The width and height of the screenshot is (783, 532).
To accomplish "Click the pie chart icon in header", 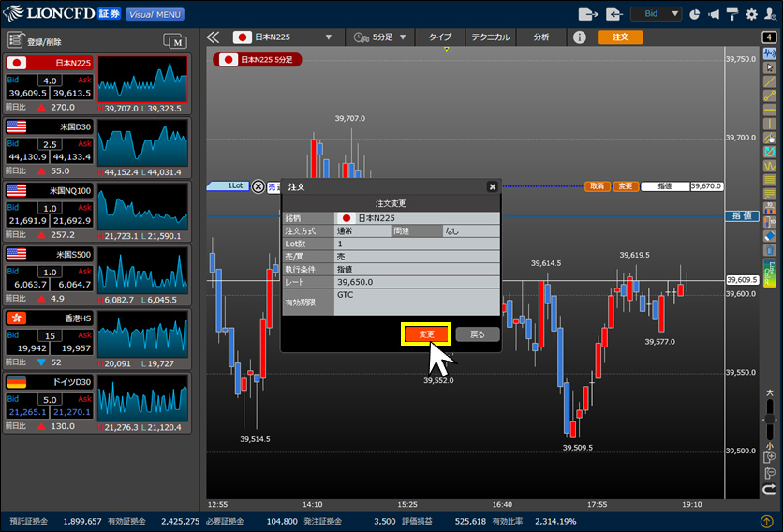I will pyautogui.click(x=694, y=14).
